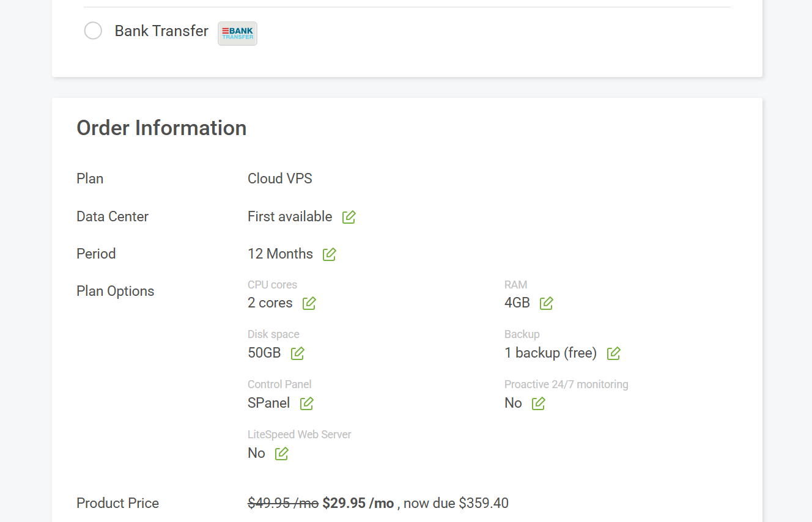
Task: Edit the 12 Months billing Period
Action: 329,254
